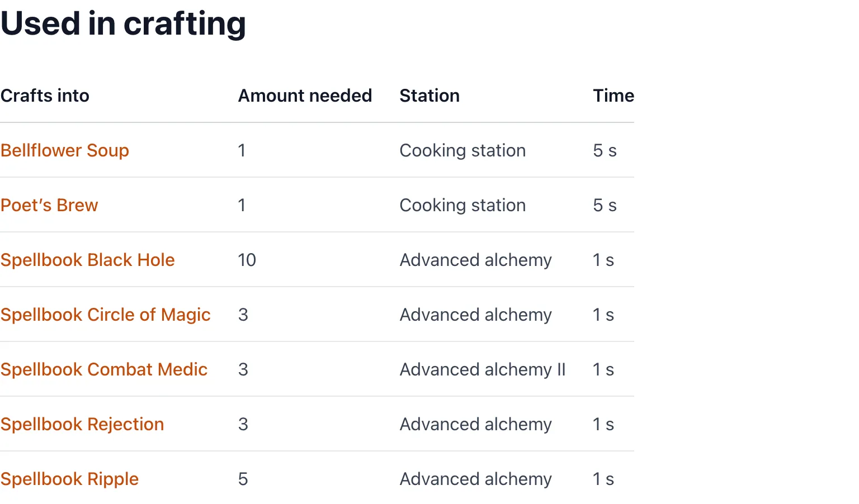Click 1 s time in Spellbook Black Hole row
859x504 pixels.
tap(603, 260)
